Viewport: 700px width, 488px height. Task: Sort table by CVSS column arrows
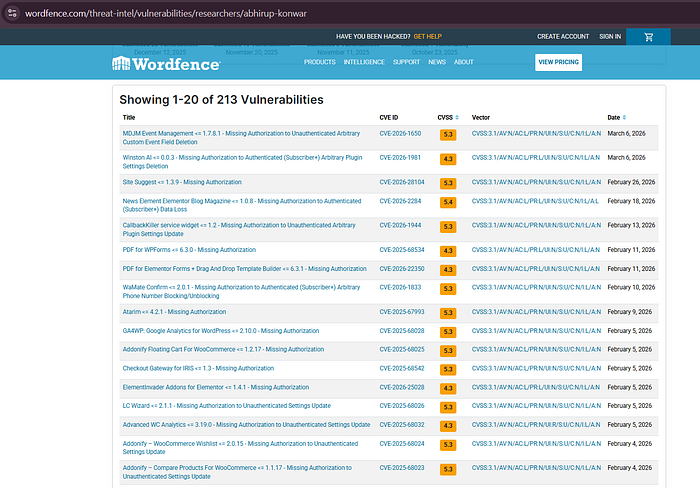coord(457,117)
